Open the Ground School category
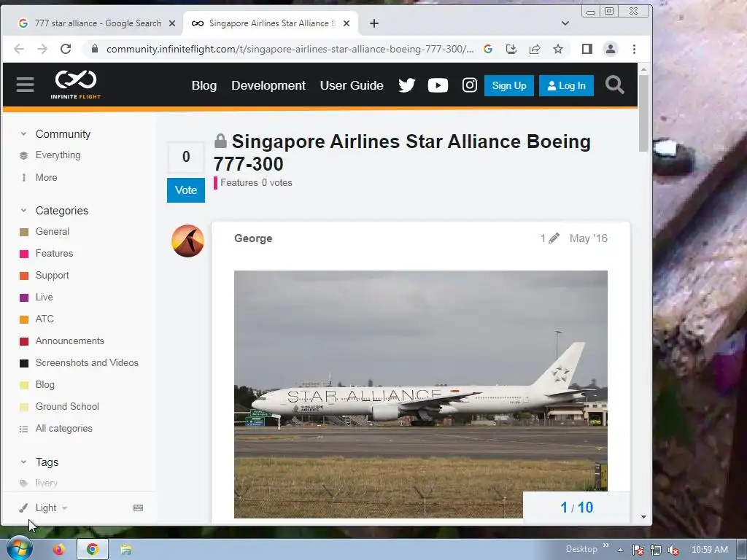 [67, 407]
